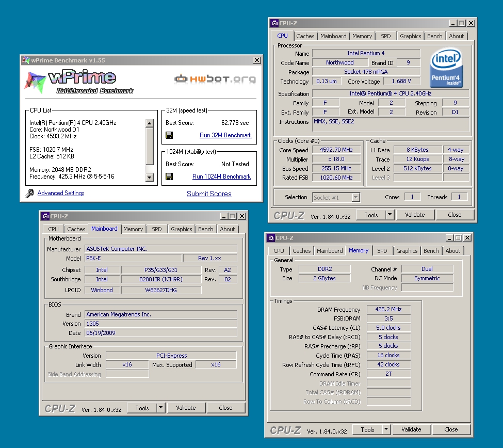Expand the Tools dropdown arrow in the CPU window
The width and height of the screenshot is (503, 448).
[390, 215]
